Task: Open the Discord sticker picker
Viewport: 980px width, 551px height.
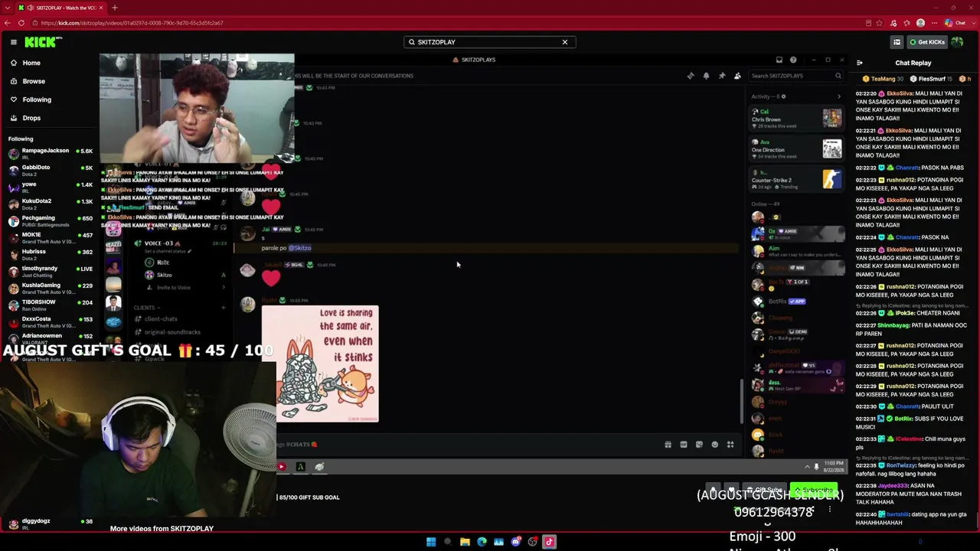Action: click(x=699, y=445)
